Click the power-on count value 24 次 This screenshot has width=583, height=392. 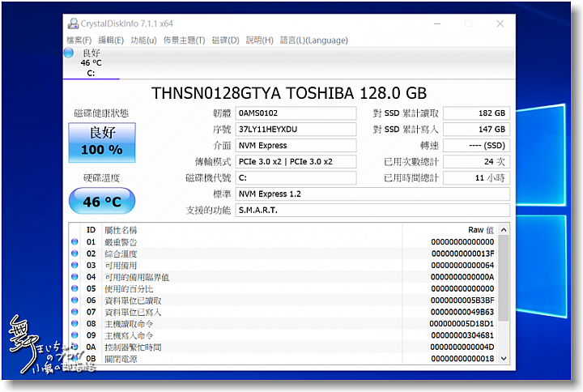click(476, 162)
